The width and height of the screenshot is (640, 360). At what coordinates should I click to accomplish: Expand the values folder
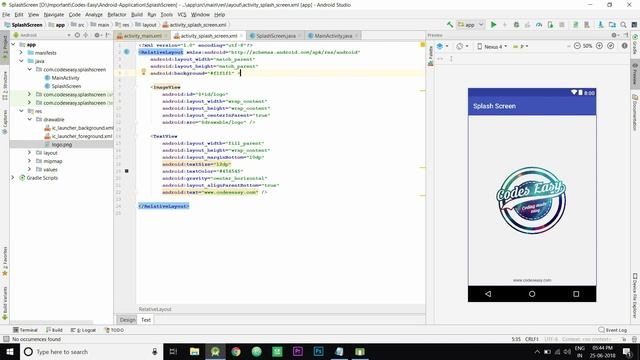click(x=30, y=169)
